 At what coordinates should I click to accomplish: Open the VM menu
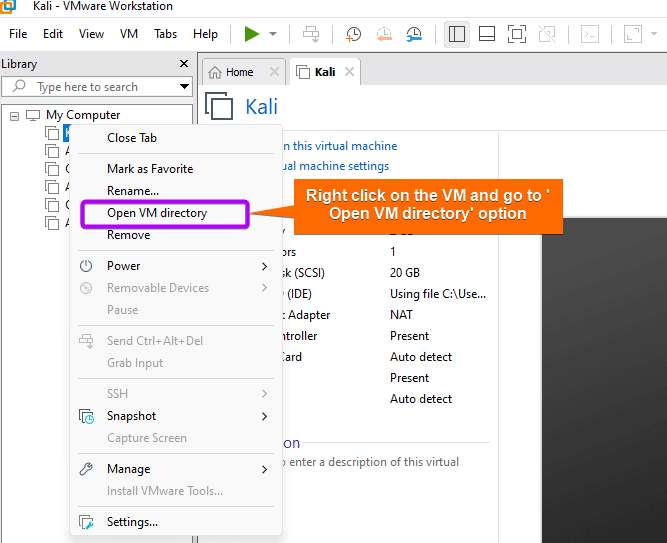129,34
